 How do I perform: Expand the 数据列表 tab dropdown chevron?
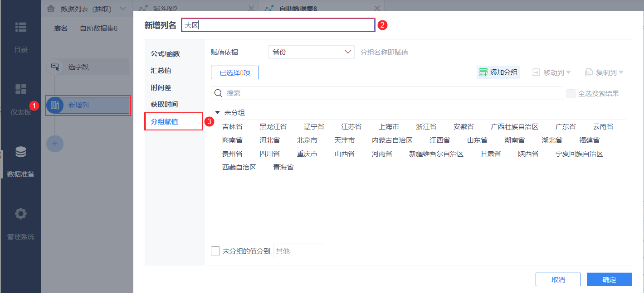[122, 8]
